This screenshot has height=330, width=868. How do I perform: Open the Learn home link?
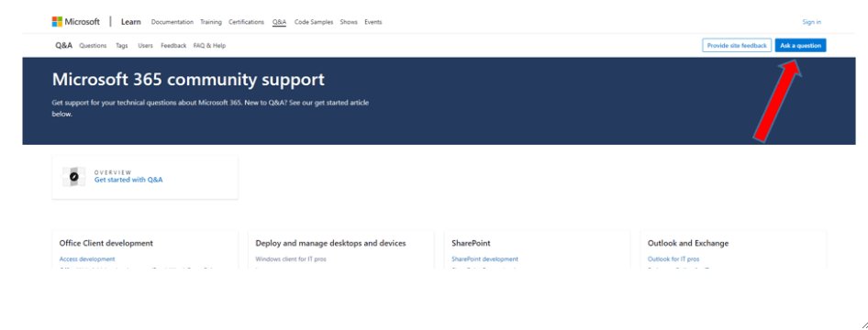[131, 22]
